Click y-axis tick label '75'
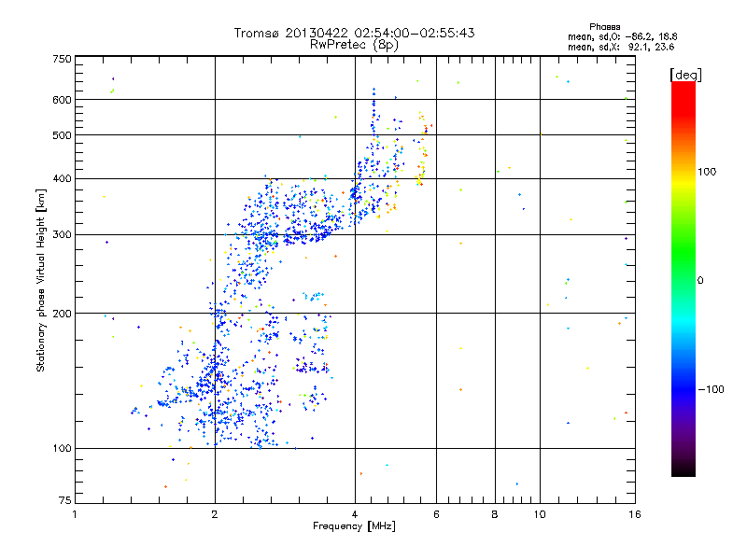Viewport: 747px width, 560px height. 65,500
